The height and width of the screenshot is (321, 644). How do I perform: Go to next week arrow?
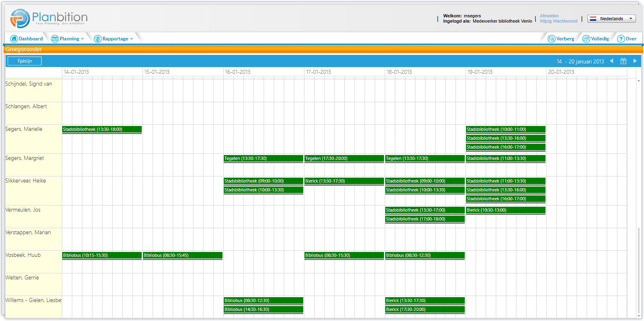click(635, 61)
